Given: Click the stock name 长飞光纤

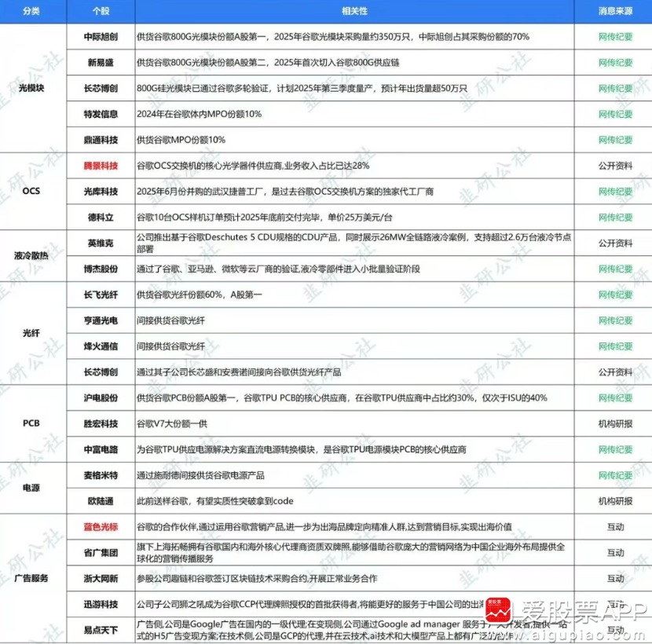Looking at the screenshot, I should (x=101, y=295).
